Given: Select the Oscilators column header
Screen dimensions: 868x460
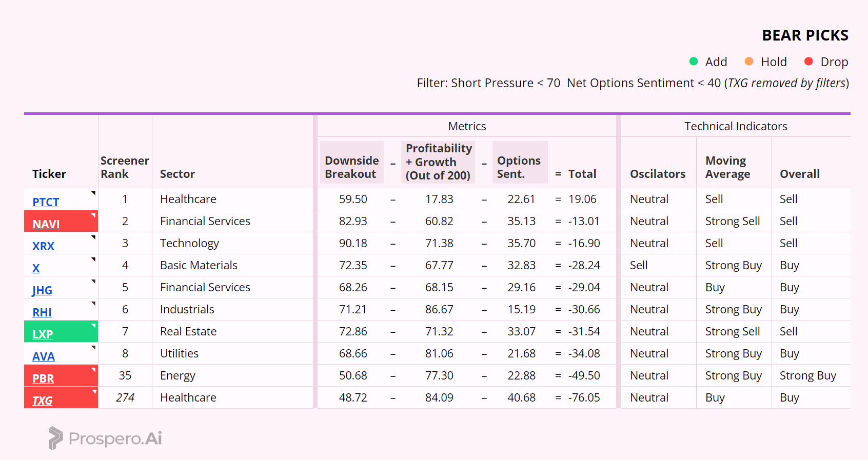Looking at the screenshot, I should [x=658, y=174].
